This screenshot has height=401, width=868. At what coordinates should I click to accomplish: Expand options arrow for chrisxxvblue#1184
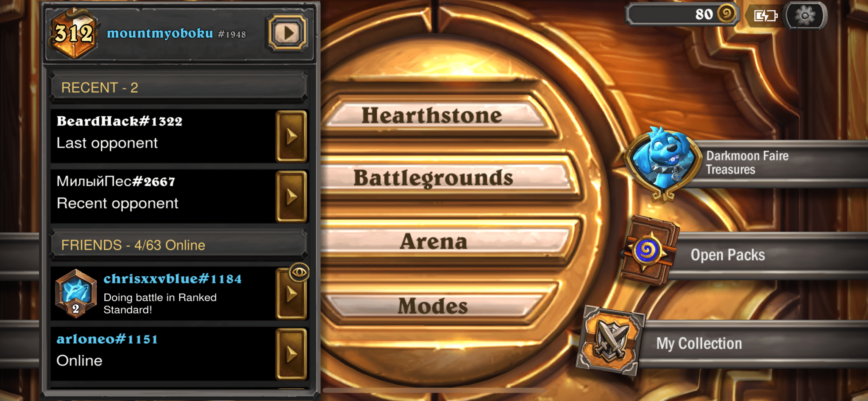click(x=291, y=294)
